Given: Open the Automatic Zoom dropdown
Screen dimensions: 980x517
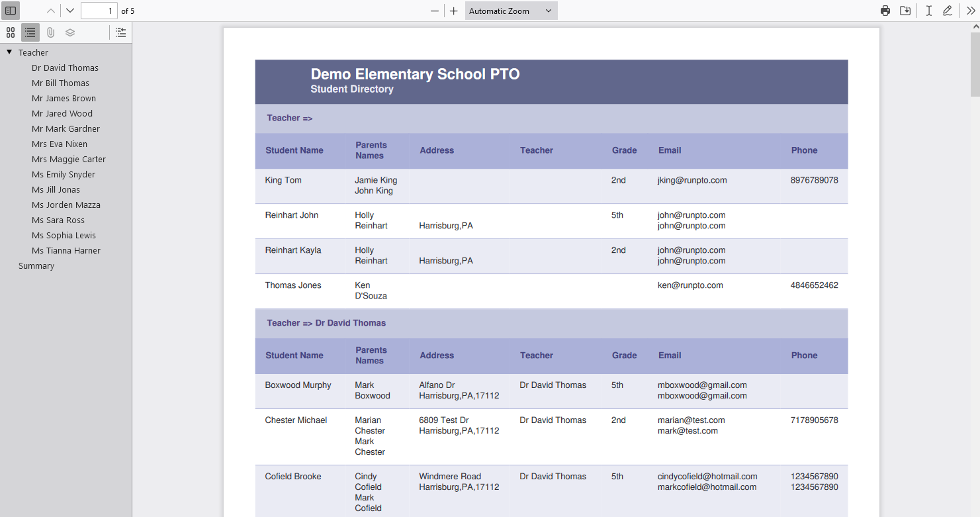Looking at the screenshot, I should click(511, 11).
